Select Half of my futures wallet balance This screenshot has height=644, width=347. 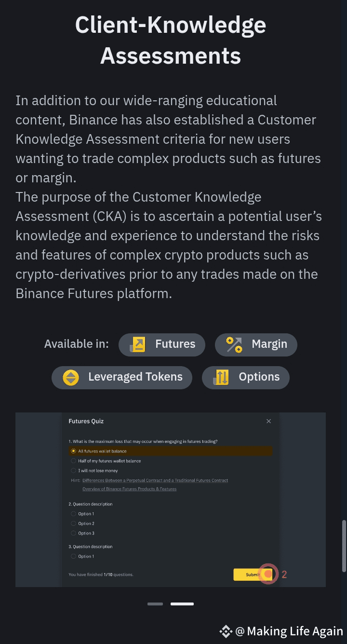(x=106, y=461)
